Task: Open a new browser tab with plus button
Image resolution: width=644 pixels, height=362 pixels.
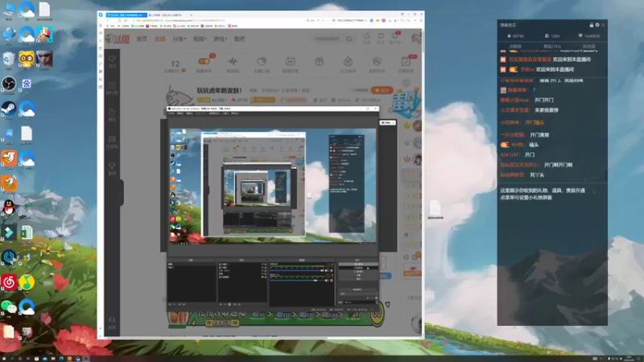Action: pos(191,14)
